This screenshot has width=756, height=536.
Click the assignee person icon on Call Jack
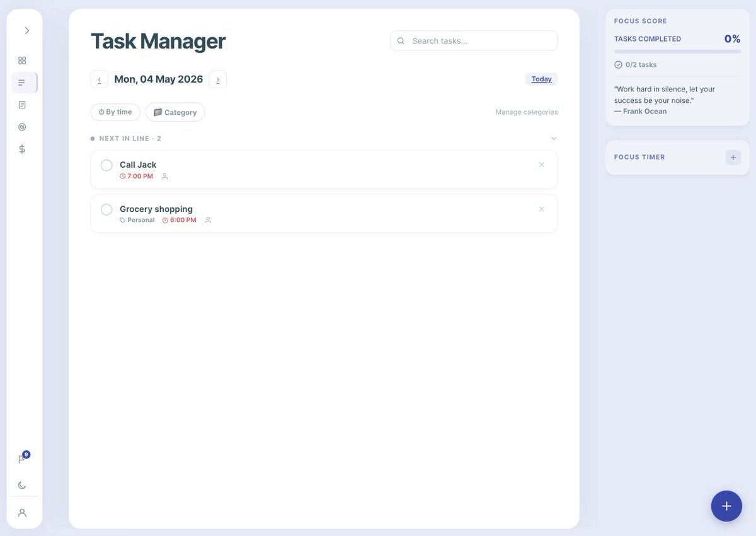point(165,177)
